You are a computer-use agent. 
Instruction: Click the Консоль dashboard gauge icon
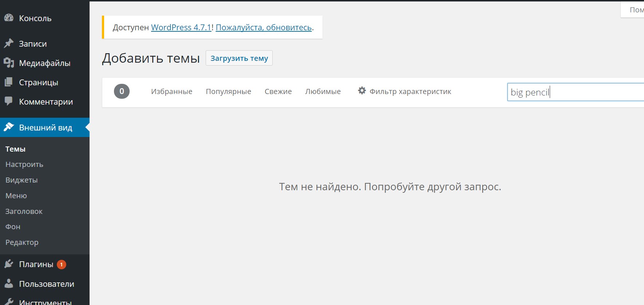9,17
